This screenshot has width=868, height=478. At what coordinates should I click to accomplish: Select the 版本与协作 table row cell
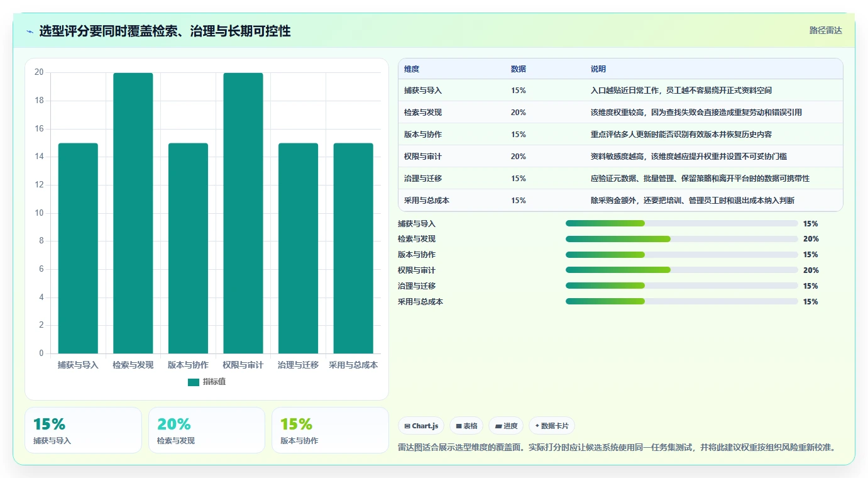point(423,135)
